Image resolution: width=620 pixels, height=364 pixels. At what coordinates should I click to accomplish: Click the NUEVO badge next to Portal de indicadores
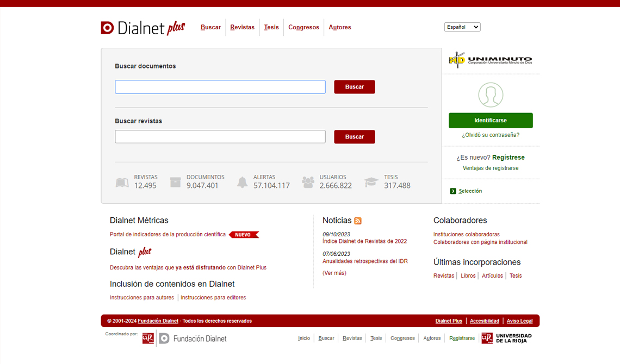(244, 235)
